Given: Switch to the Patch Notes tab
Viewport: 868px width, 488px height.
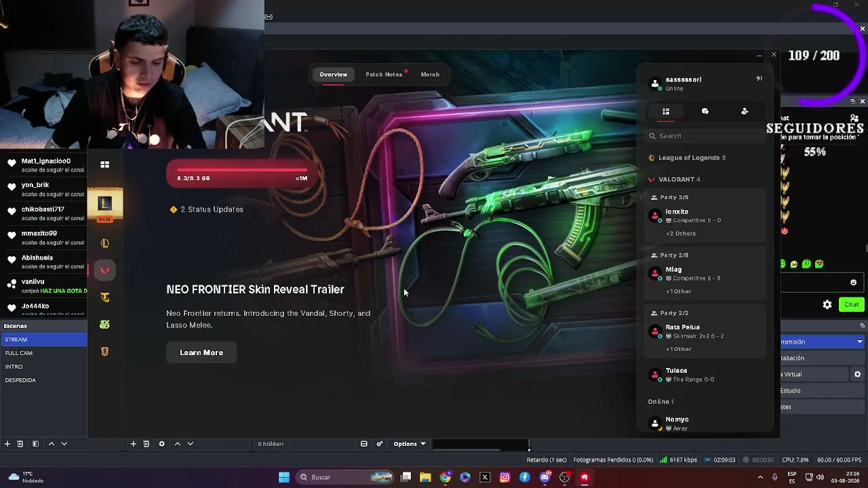Looking at the screenshot, I should coord(384,75).
